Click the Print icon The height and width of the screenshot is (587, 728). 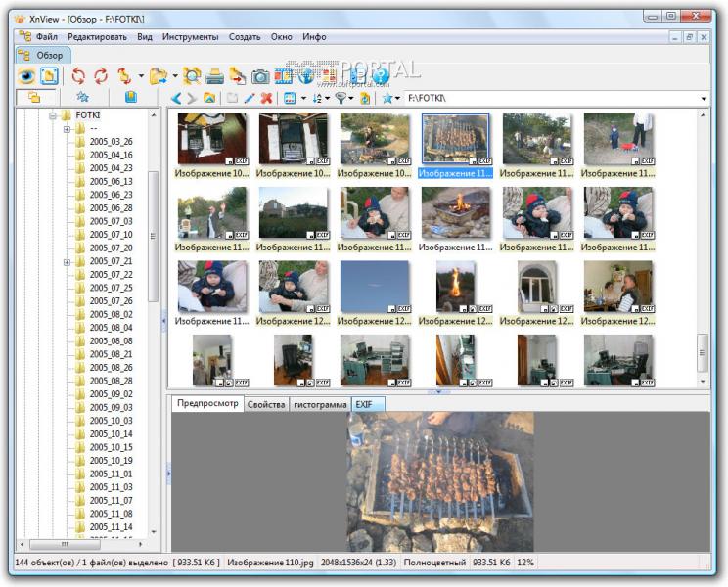[x=214, y=76]
